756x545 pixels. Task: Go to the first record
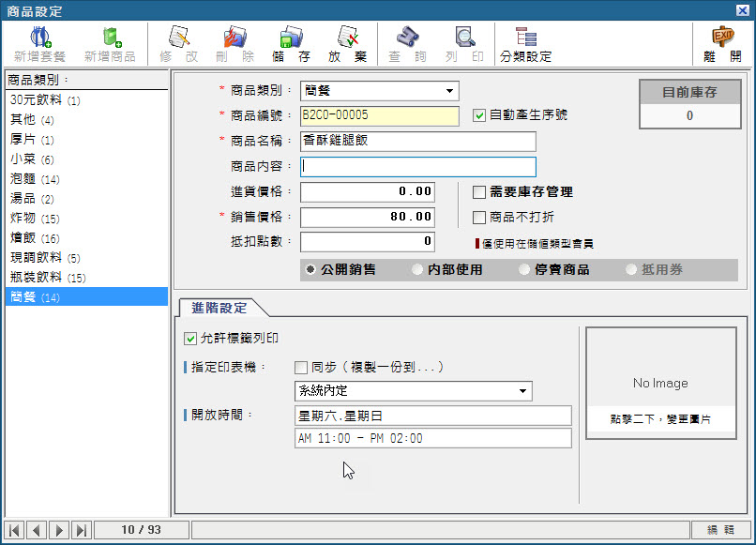[15, 531]
